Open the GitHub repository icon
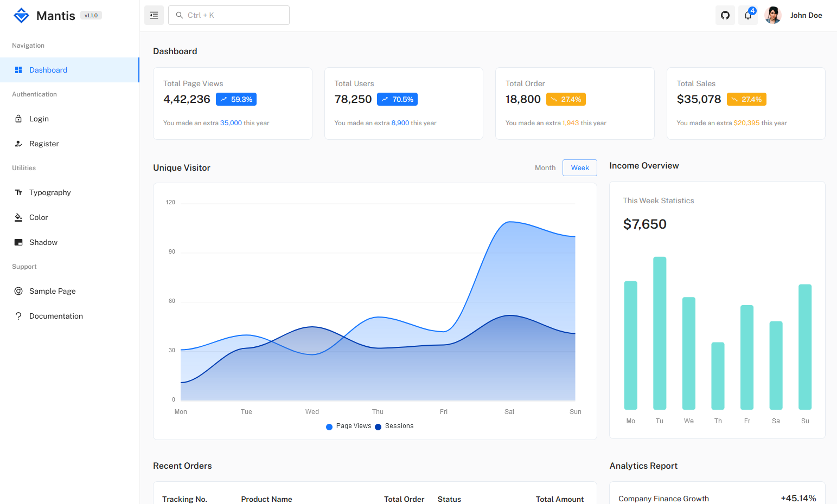The width and height of the screenshot is (837, 504). tap(725, 15)
